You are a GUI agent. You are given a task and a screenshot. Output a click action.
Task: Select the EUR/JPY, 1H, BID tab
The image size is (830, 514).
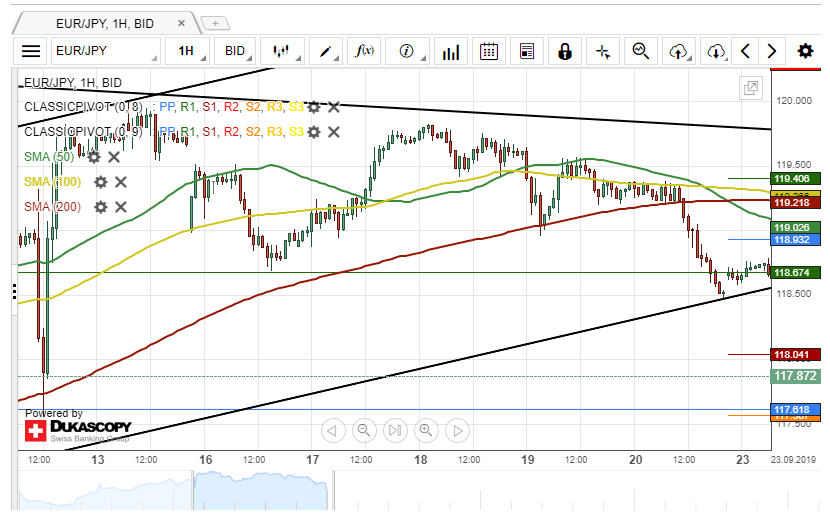click(104, 21)
